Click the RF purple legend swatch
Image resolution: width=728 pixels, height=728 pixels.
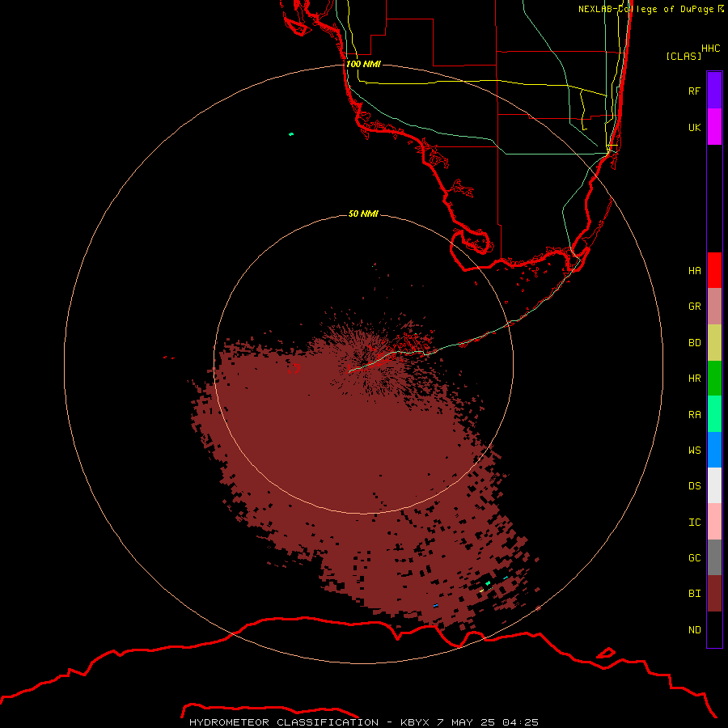click(714, 91)
